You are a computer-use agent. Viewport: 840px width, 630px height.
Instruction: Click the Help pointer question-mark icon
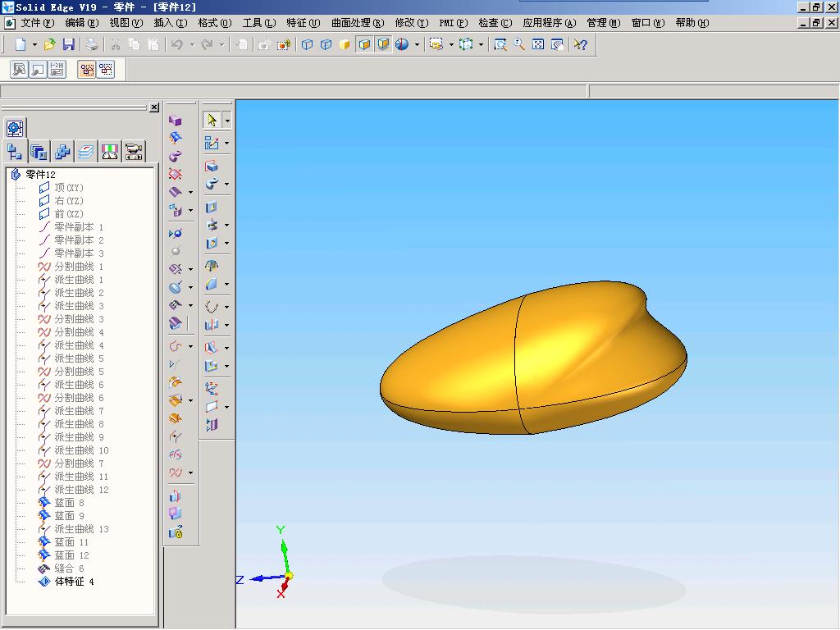[x=580, y=44]
